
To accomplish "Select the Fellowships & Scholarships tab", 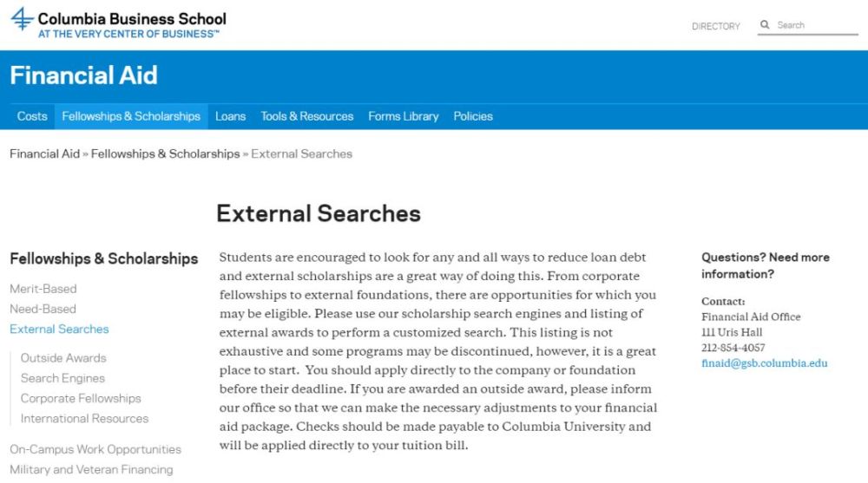I will coord(131,116).
